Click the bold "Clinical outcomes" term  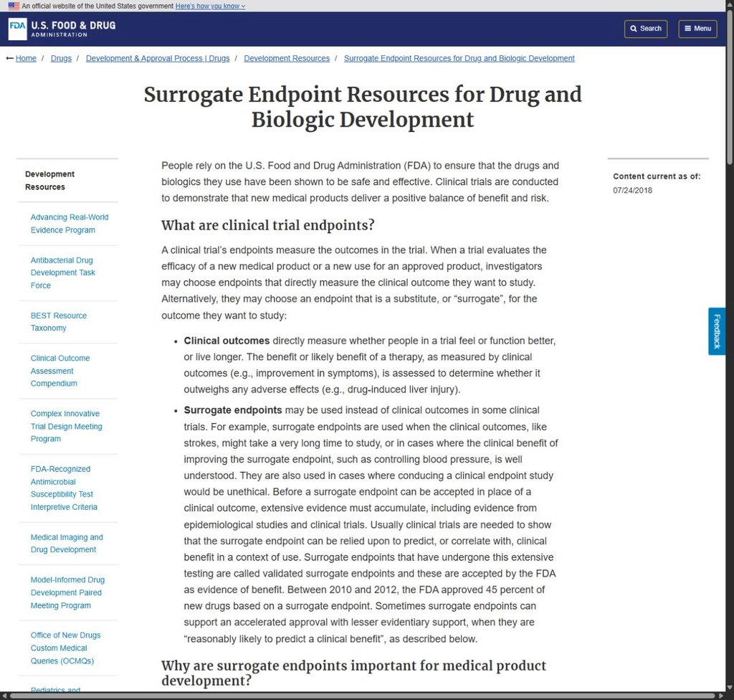227,341
